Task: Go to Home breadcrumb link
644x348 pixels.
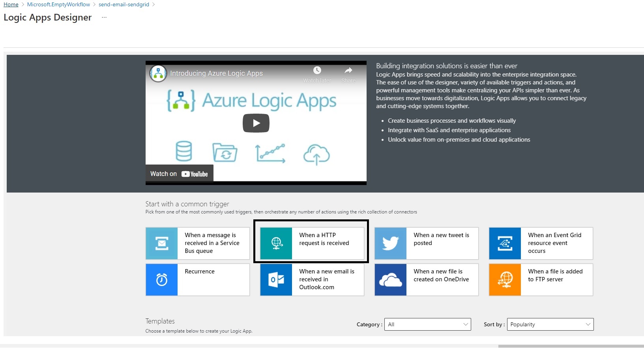Action: 11,4
